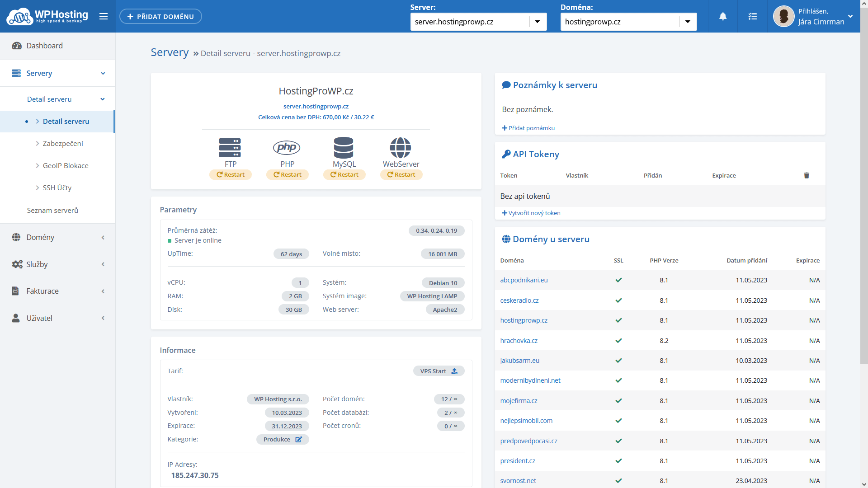This screenshot has height=488, width=868.
Task: Open the hrachovka.cz domain link
Action: click(x=519, y=340)
